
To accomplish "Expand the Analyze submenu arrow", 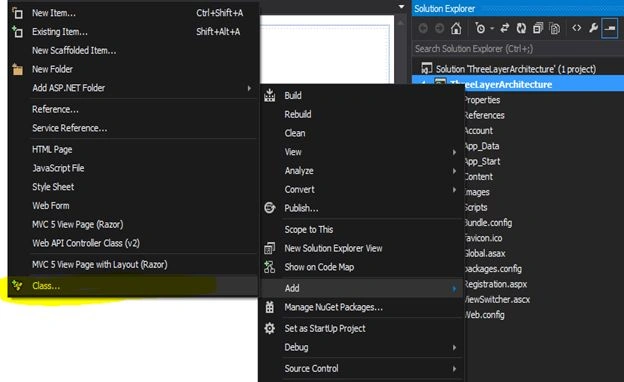I will (454, 171).
